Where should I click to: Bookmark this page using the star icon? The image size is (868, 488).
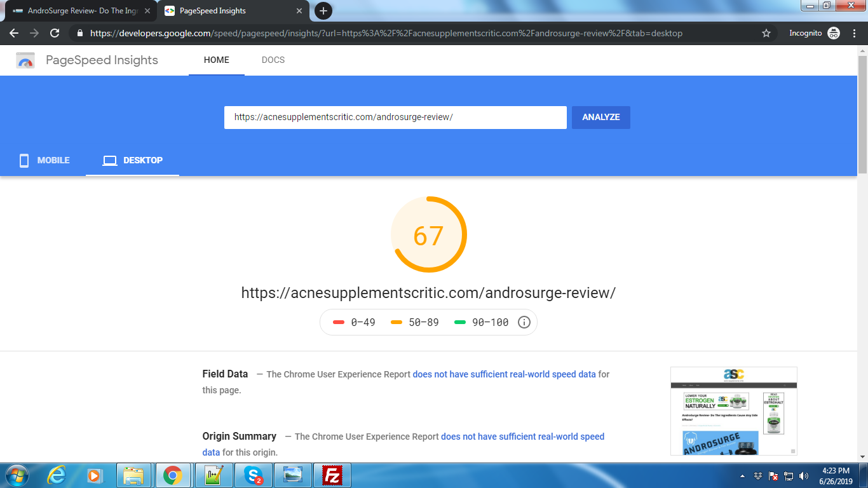[x=766, y=33]
